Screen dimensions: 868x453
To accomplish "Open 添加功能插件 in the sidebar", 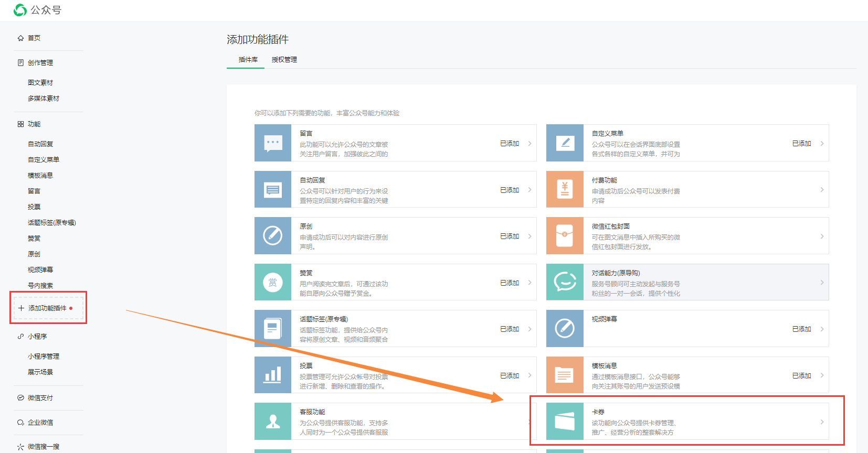I will [47, 308].
